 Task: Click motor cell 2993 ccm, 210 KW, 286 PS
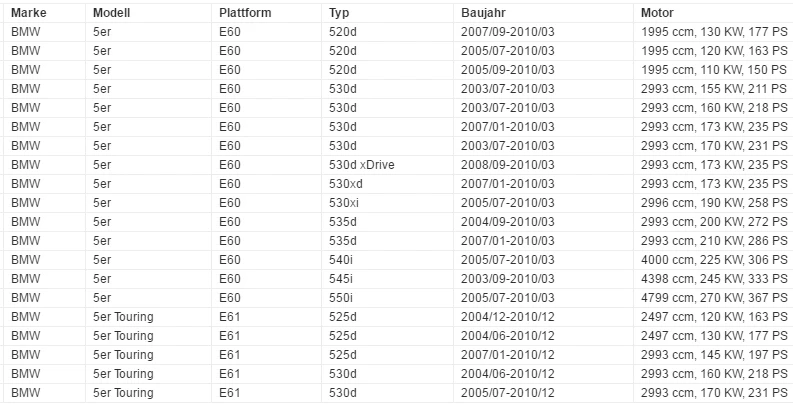coord(713,241)
